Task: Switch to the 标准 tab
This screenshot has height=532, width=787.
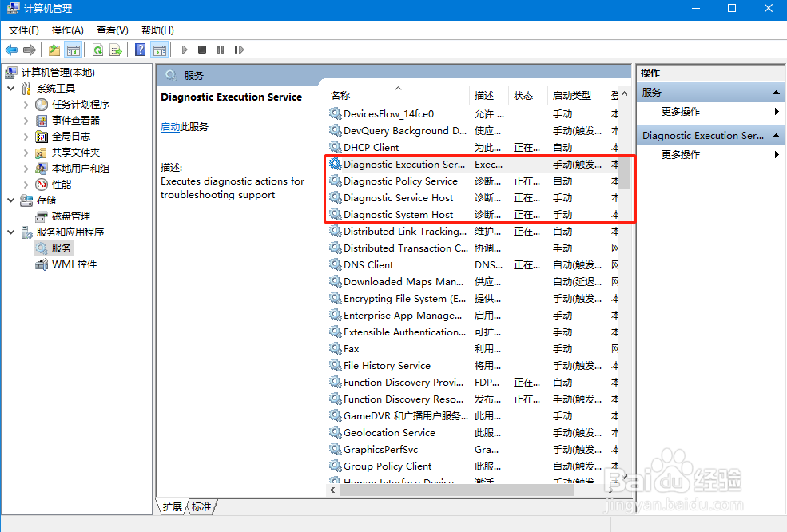Action: [x=201, y=507]
